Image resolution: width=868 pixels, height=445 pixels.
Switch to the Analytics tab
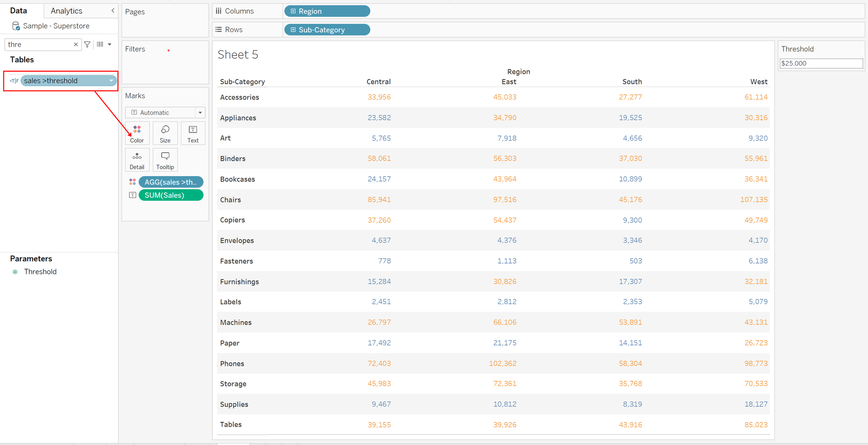pos(66,11)
